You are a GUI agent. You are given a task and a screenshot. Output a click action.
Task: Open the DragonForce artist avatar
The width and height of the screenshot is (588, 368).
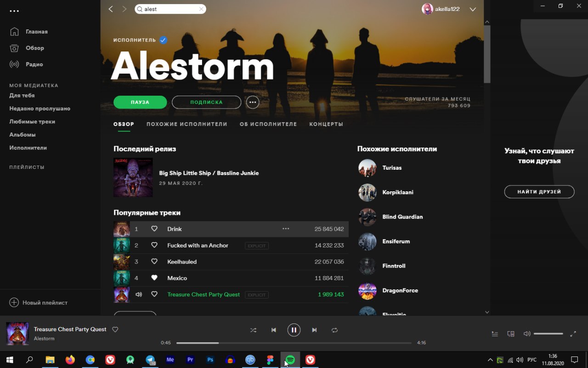367,291
